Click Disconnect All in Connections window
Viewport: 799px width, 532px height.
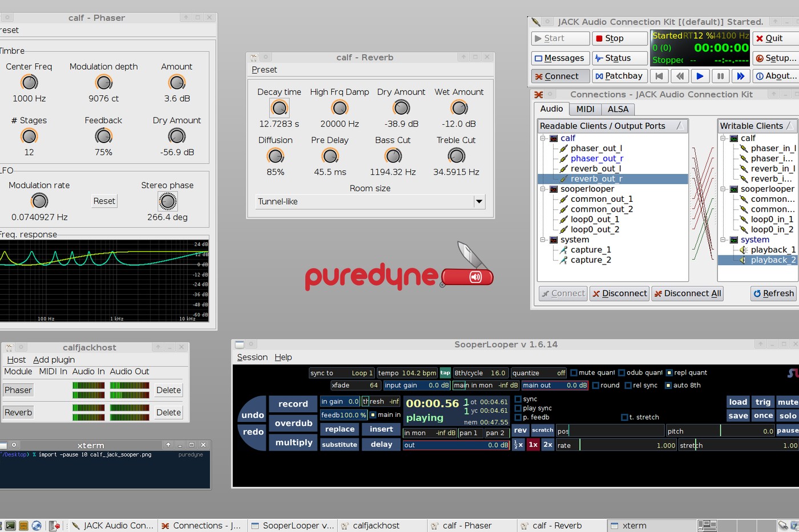(x=688, y=294)
